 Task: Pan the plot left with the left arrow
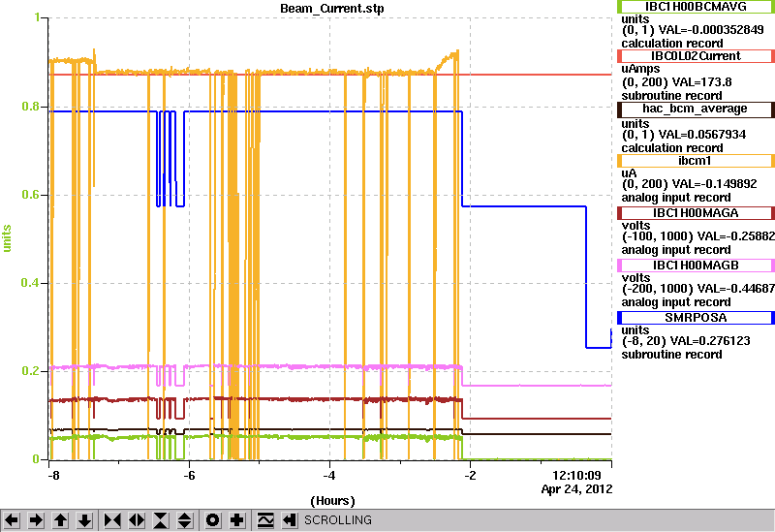point(12,520)
